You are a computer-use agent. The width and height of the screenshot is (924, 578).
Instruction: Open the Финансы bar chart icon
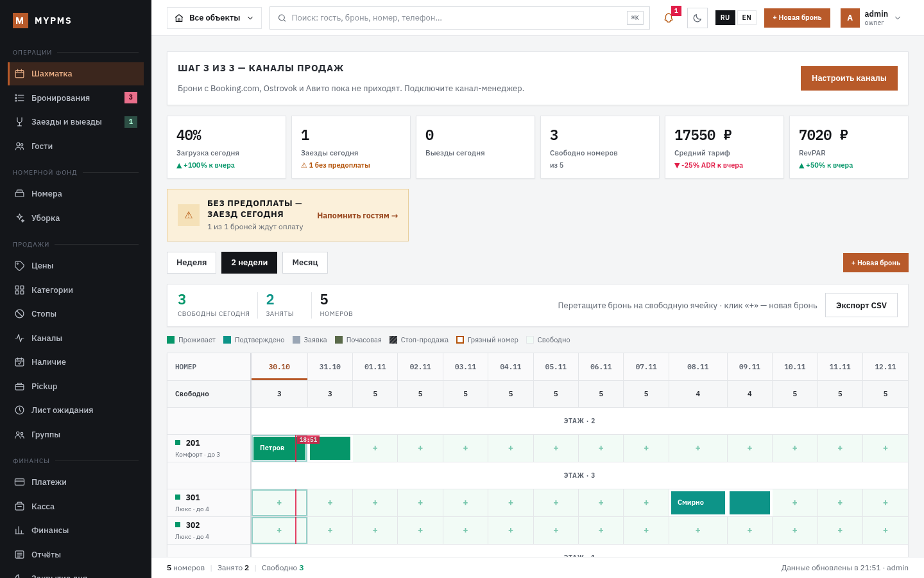click(x=20, y=530)
